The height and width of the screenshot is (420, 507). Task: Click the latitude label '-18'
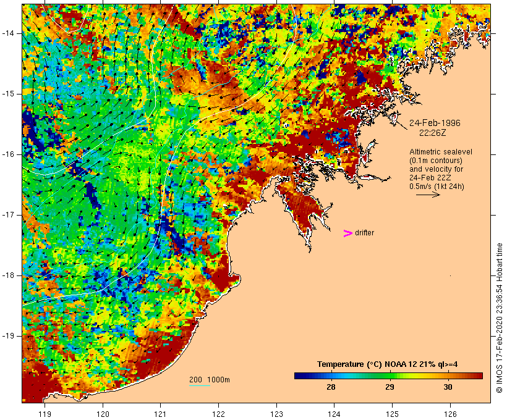(8, 275)
